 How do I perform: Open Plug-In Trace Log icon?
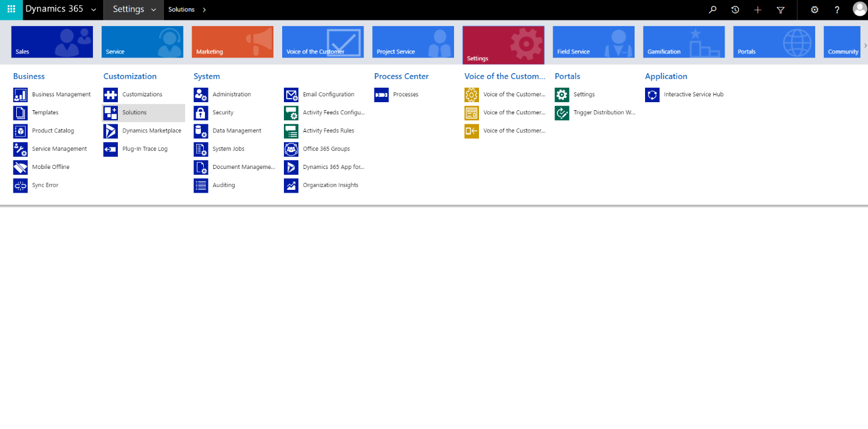[110, 149]
